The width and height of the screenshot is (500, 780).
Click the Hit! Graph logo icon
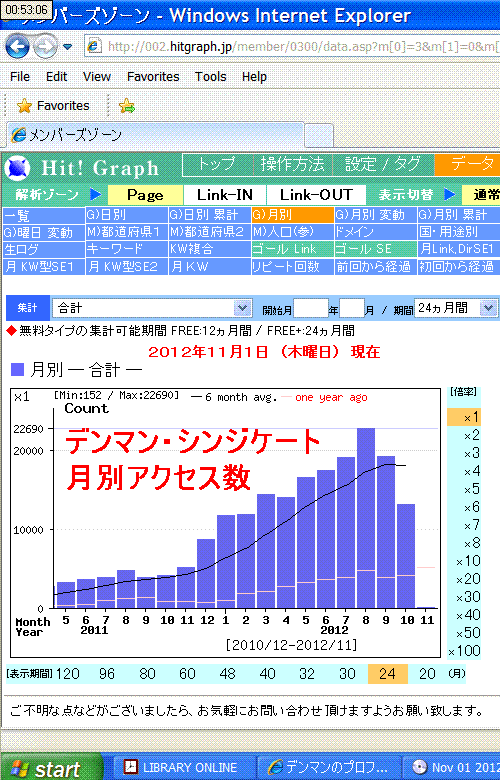coord(17,168)
